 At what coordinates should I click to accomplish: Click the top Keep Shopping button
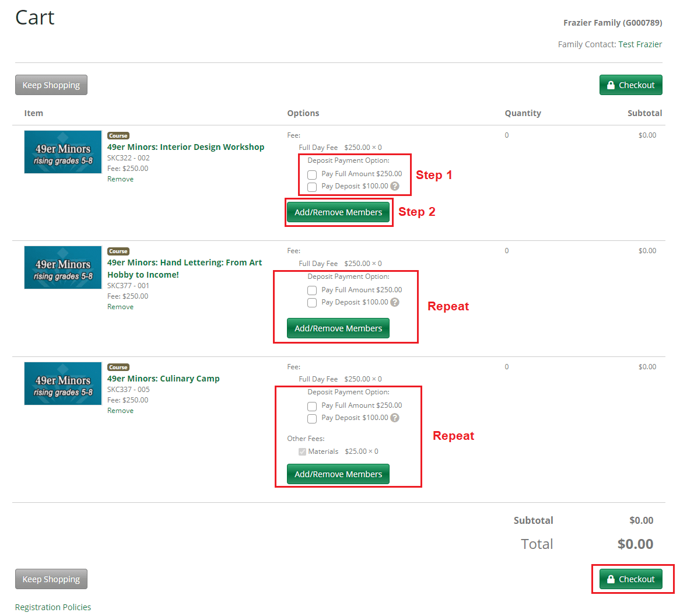point(51,85)
